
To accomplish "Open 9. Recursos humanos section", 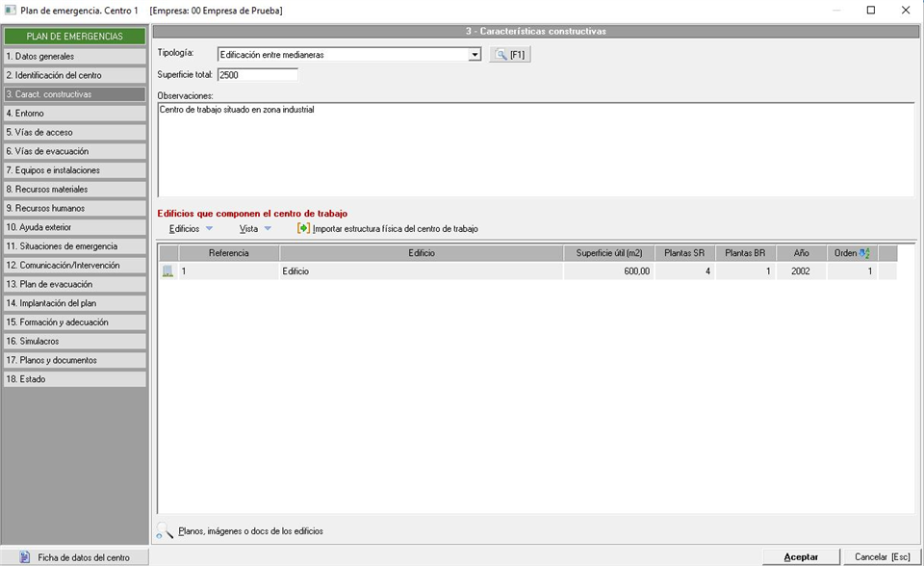I will 75,208.
